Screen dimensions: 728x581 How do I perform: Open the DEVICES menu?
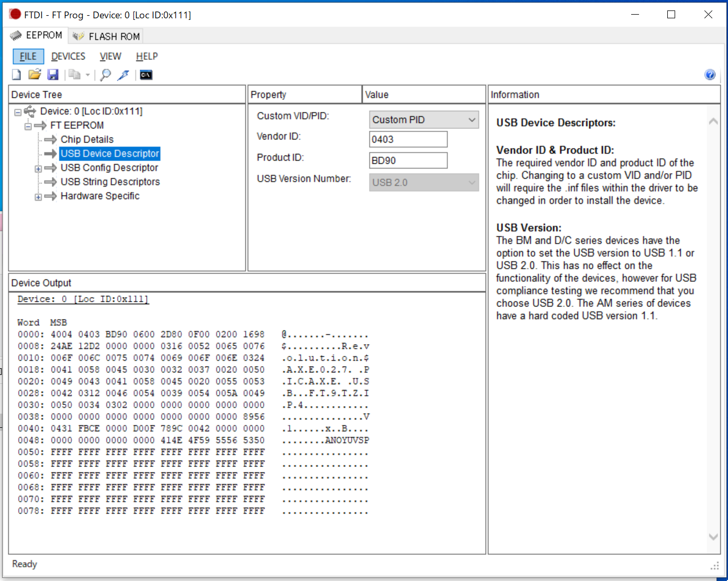(68, 56)
